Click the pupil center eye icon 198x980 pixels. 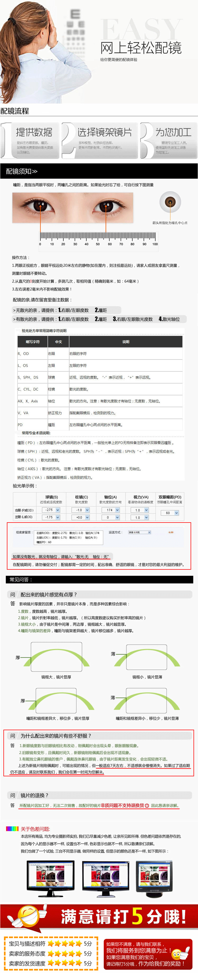click(170, 202)
